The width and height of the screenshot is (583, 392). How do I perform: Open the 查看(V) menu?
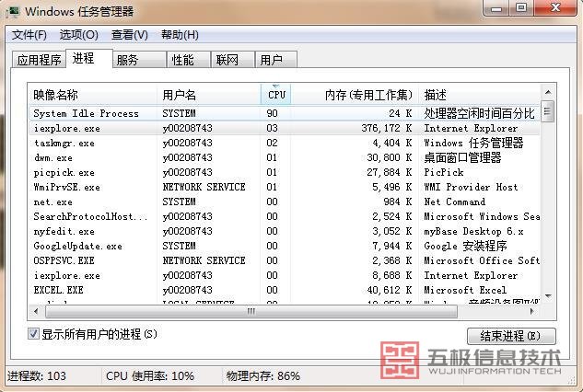(x=129, y=35)
